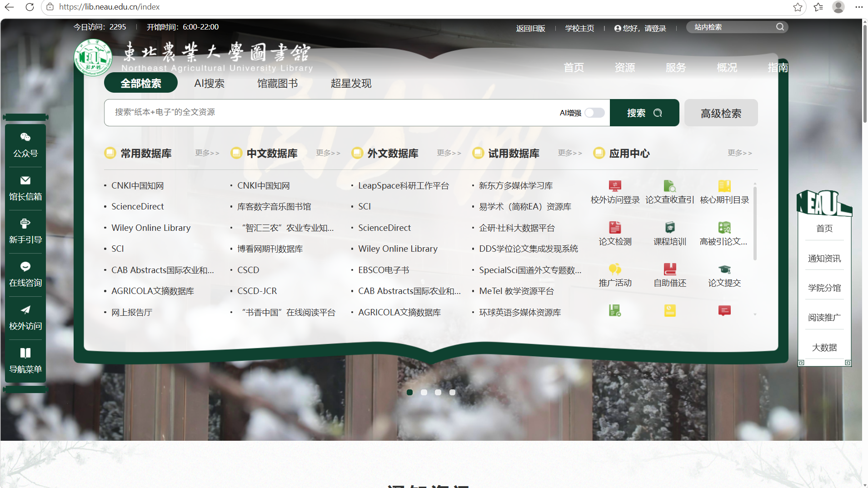868x488 pixels.
Task: Jump to 阅读推广 in right navigation
Action: tap(824, 317)
